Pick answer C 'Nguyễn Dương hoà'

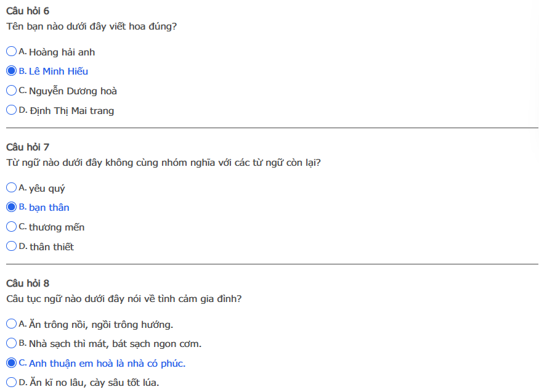pyautogui.click(x=11, y=91)
